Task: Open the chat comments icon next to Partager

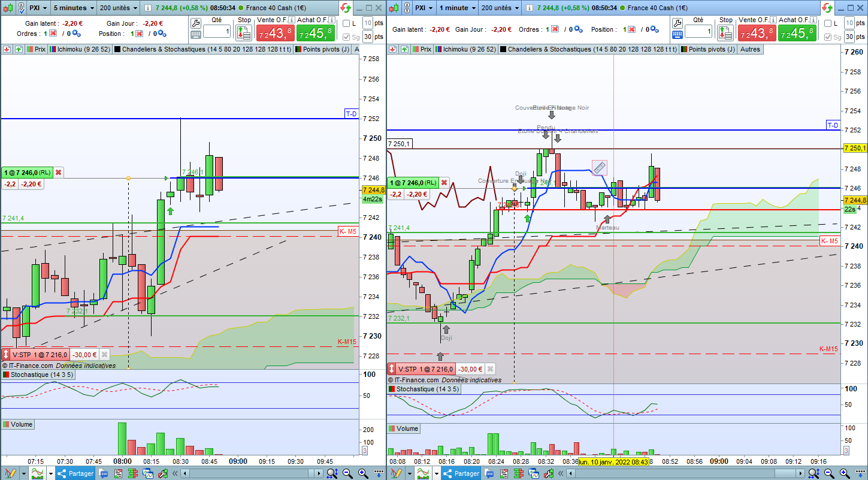Action: pyautogui.click(x=103, y=473)
